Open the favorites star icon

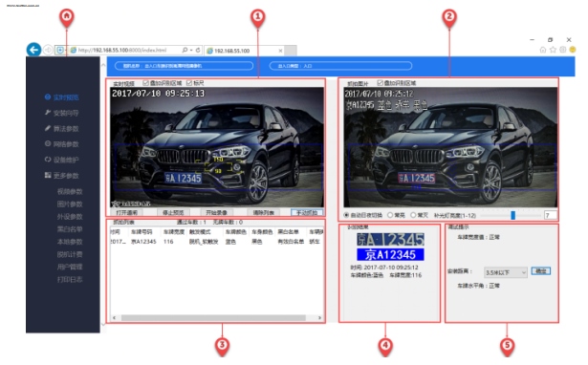[553, 50]
